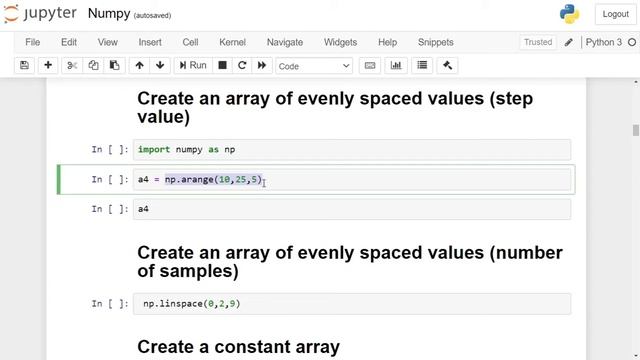Open the cell type Code dropdown

click(x=314, y=66)
